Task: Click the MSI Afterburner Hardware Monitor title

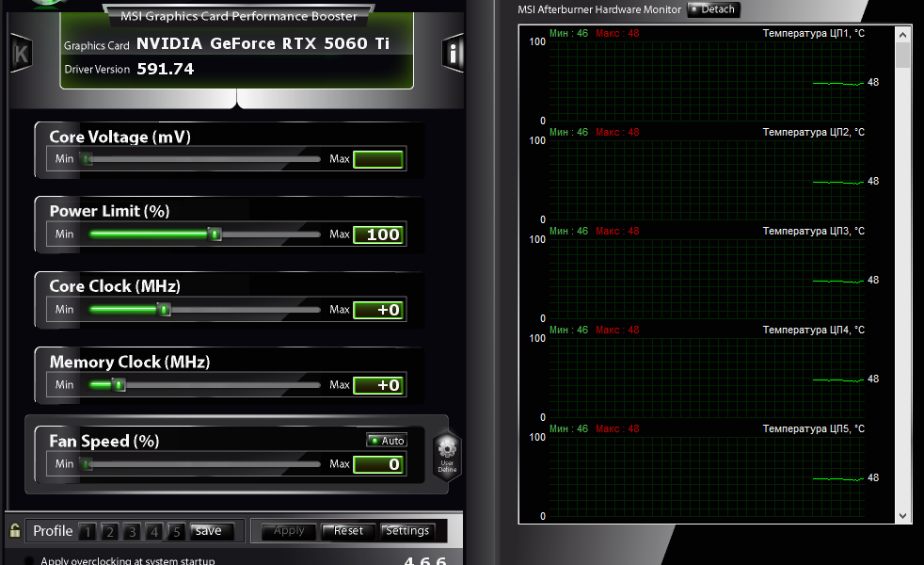Action: pyautogui.click(x=599, y=9)
